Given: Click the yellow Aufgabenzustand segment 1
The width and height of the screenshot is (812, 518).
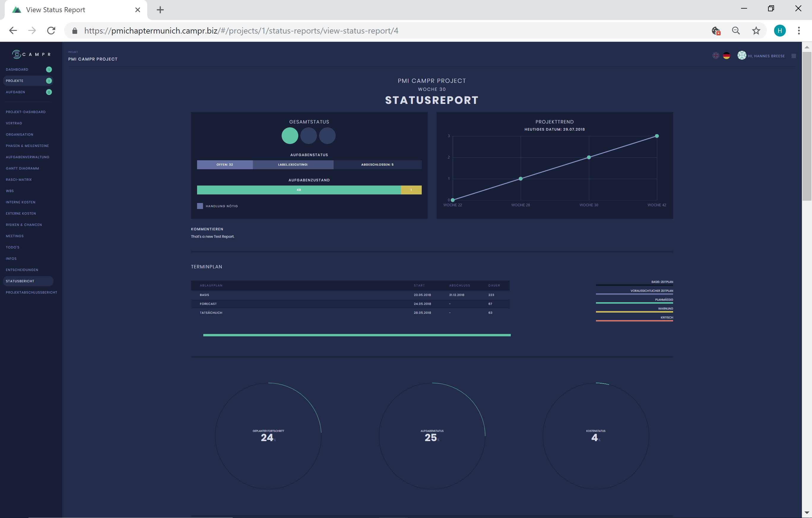Looking at the screenshot, I should pos(411,190).
